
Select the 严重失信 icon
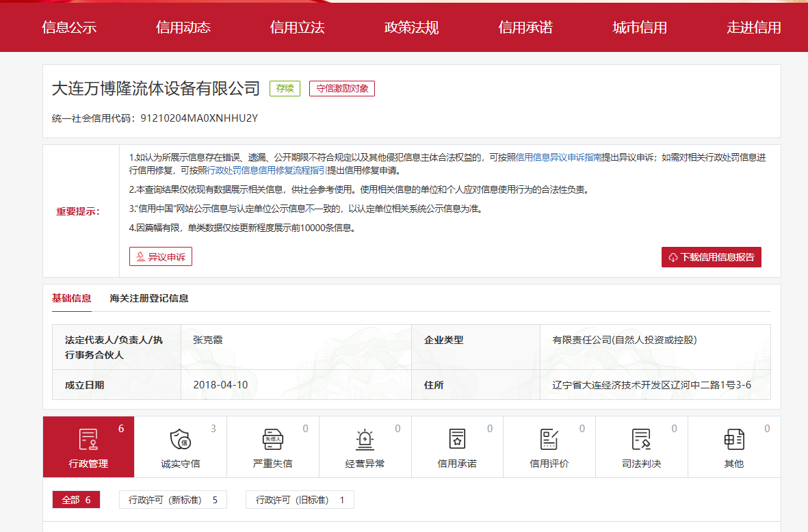(x=272, y=439)
